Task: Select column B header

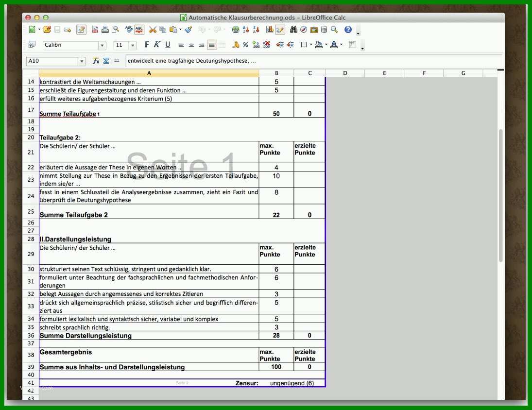Action: pyautogui.click(x=276, y=73)
